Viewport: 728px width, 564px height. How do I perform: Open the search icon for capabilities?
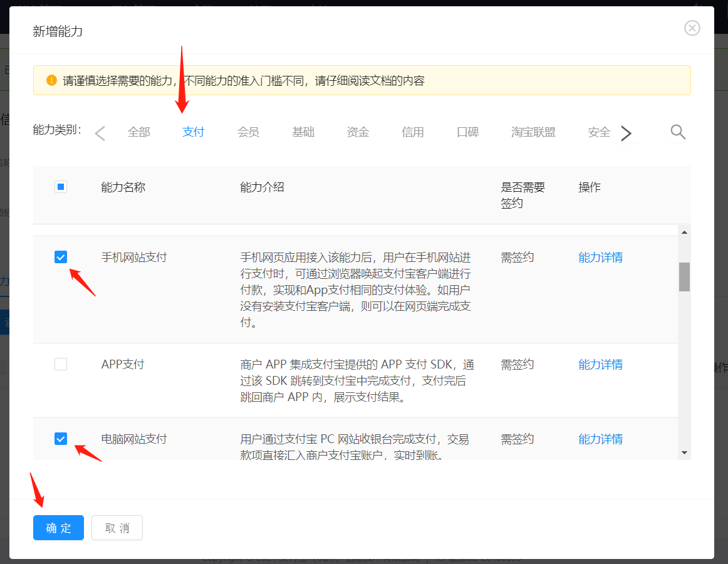tap(678, 132)
